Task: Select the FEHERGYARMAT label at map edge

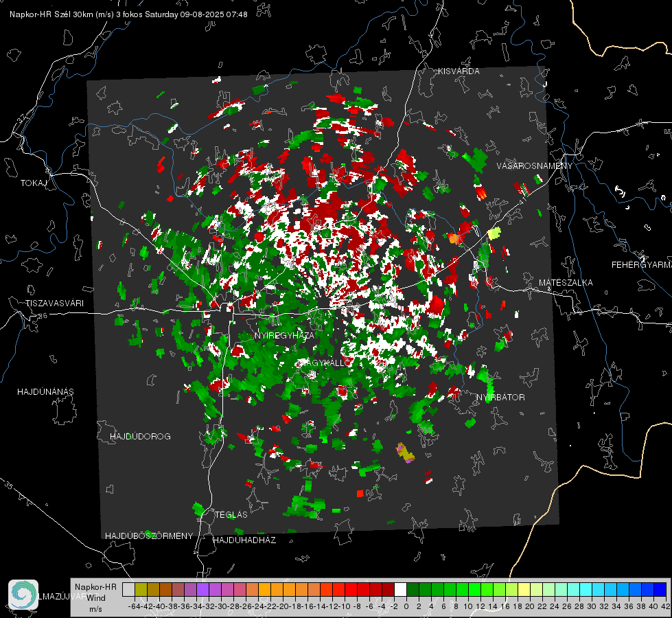Action: tap(642, 265)
